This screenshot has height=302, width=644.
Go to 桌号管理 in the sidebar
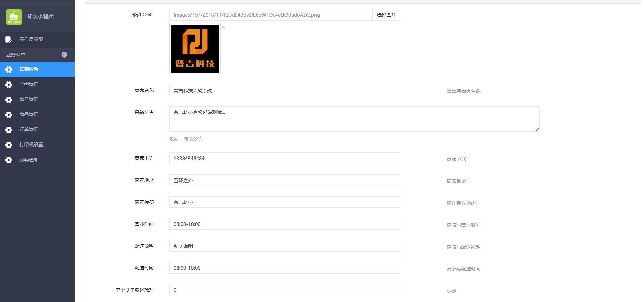pyautogui.click(x=37, y=100)
